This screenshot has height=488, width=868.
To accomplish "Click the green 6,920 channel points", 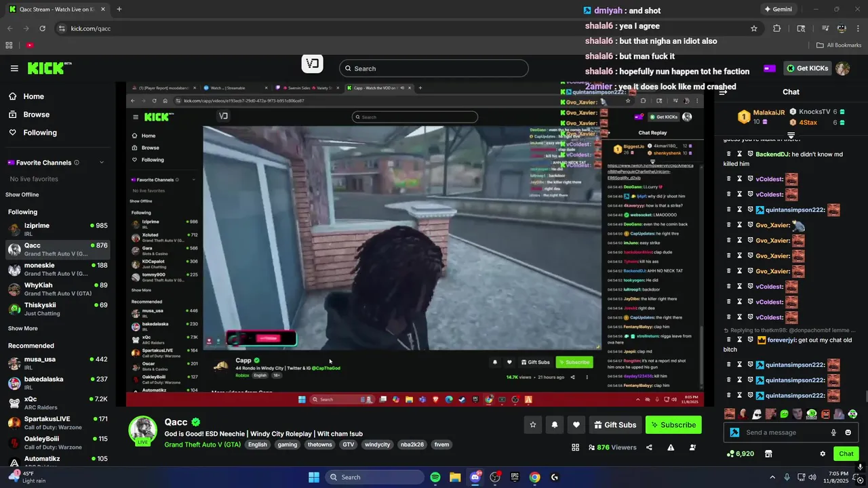I will [x=741, y=453].
